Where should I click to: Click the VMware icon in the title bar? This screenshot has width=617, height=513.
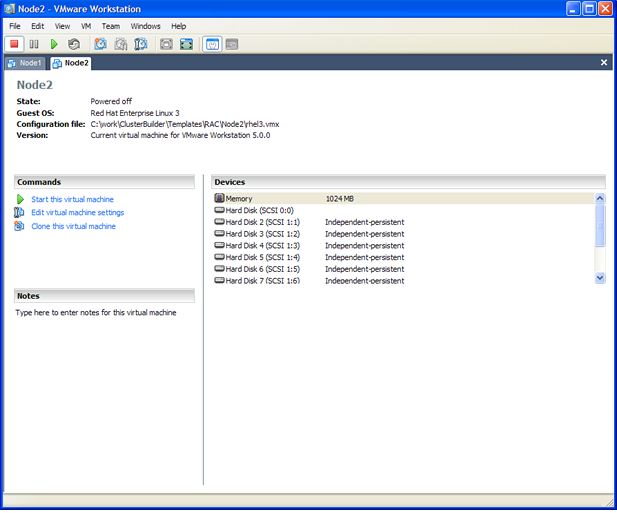(x=9, y=9)
